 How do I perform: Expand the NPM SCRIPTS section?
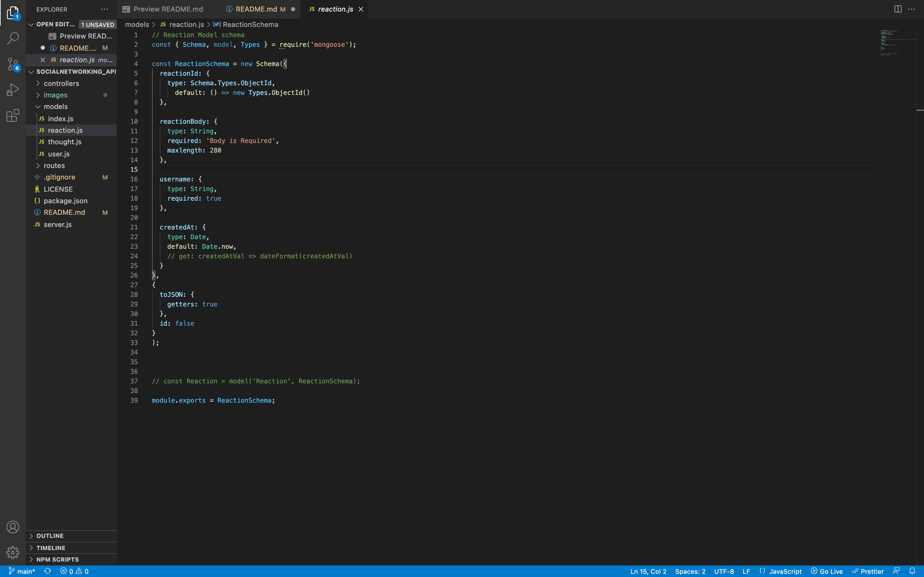(x=57, y=559)
